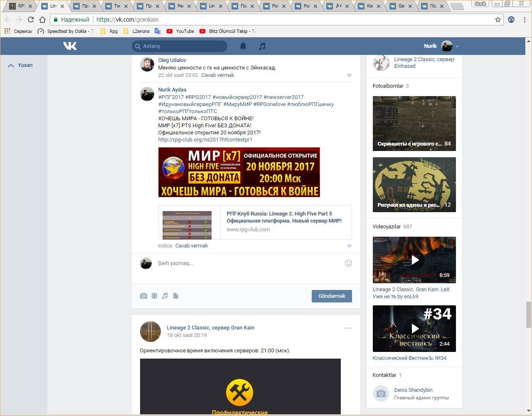Screen dimensions: 532x416
Task: Attach a photo with camera icon
Action: 143,296
